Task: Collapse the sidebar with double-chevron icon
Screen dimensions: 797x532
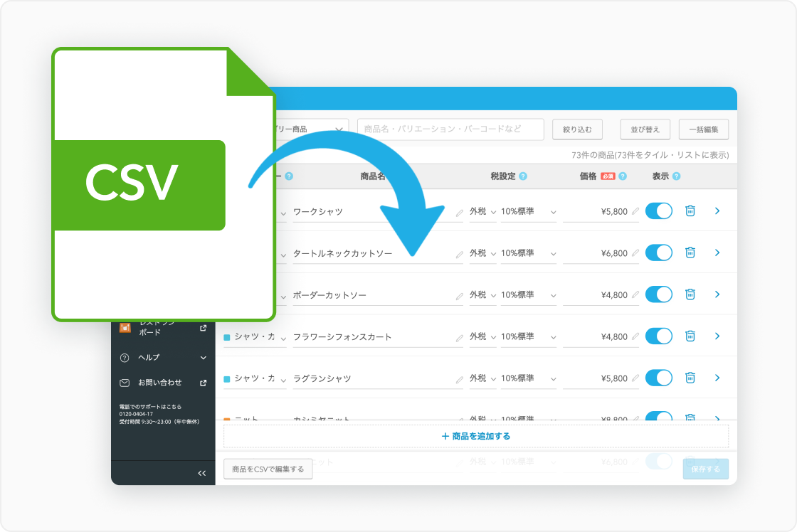Action: (201, 473)
